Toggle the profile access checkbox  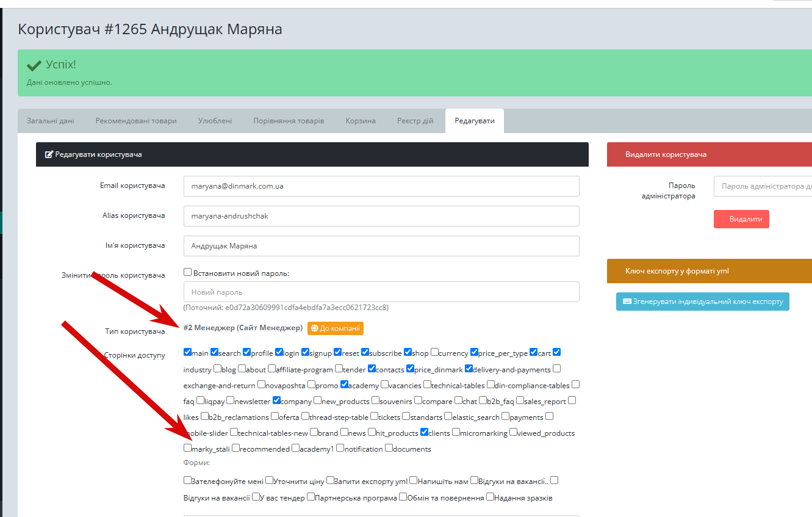click(247, 352)
